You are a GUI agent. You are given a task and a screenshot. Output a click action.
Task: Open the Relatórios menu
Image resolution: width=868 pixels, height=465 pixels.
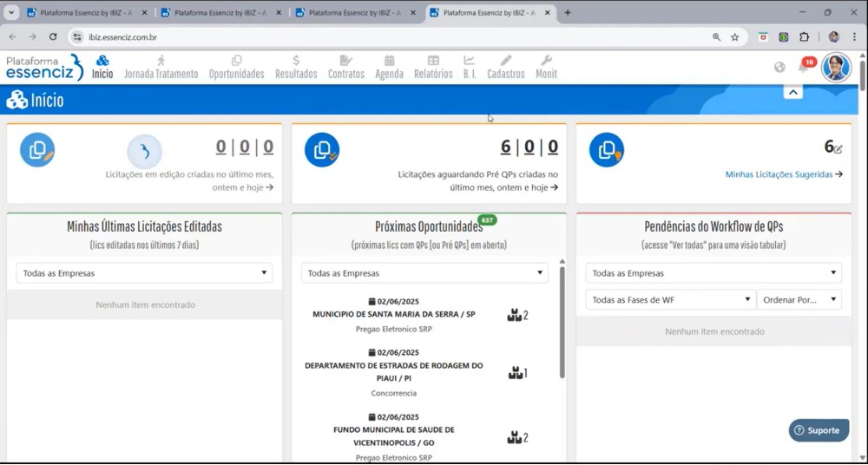point(433,67)
